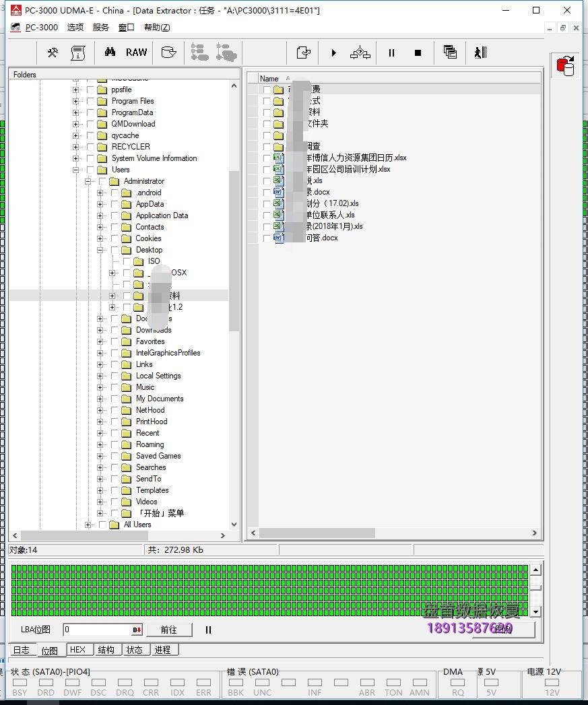588x705 pixels.
Task: Tick the checkbox for (2018年1月).xls file
Action: [x=267, y=227]
